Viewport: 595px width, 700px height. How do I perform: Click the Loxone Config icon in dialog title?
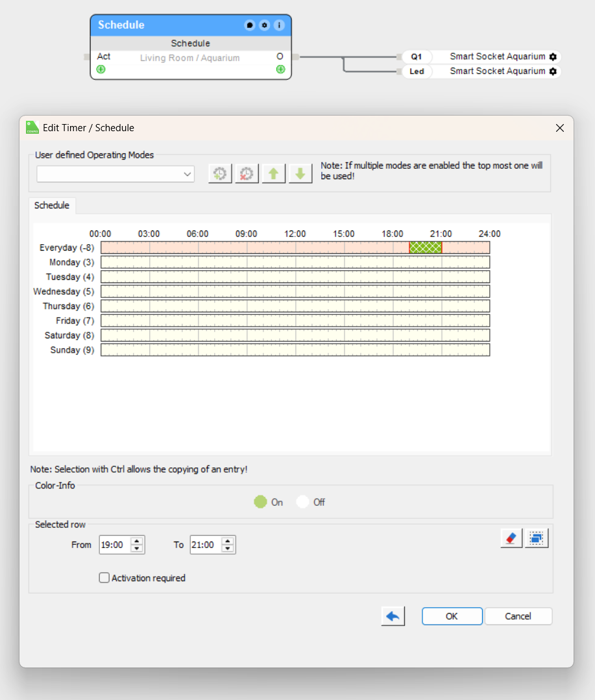click(x=32, y=128)
